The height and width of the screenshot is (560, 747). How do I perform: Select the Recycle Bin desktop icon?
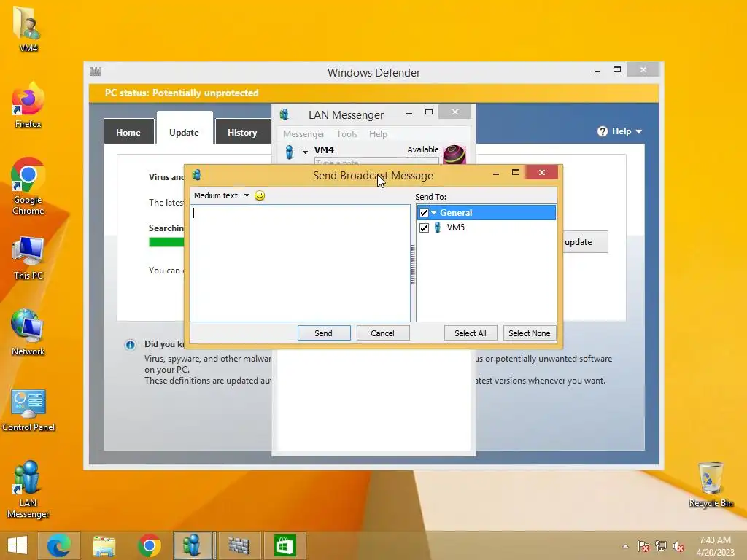711,485
